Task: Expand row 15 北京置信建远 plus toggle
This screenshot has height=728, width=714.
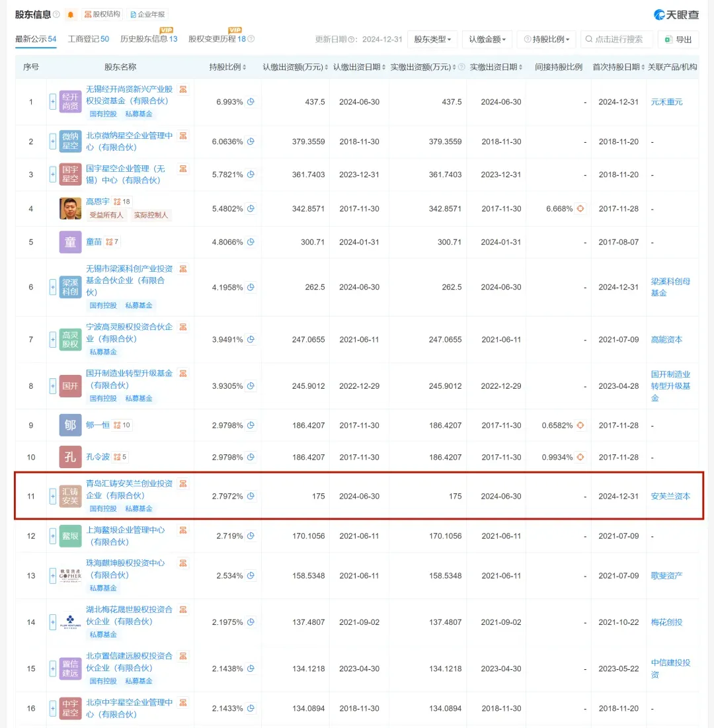Action: 53,668
